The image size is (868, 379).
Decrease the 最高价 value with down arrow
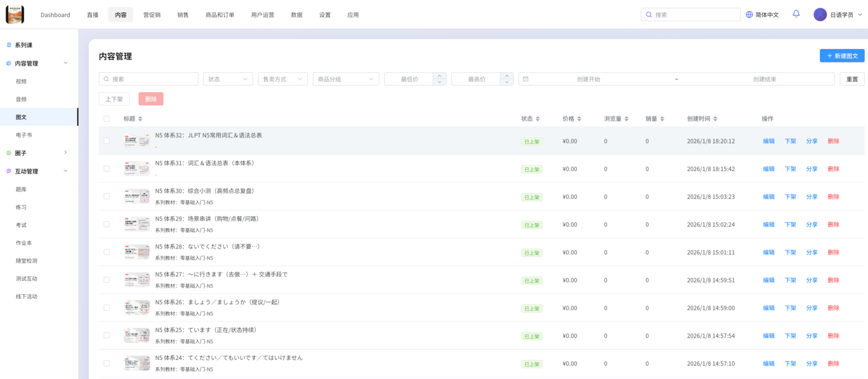pyautogui.click(x=507, y=82)
